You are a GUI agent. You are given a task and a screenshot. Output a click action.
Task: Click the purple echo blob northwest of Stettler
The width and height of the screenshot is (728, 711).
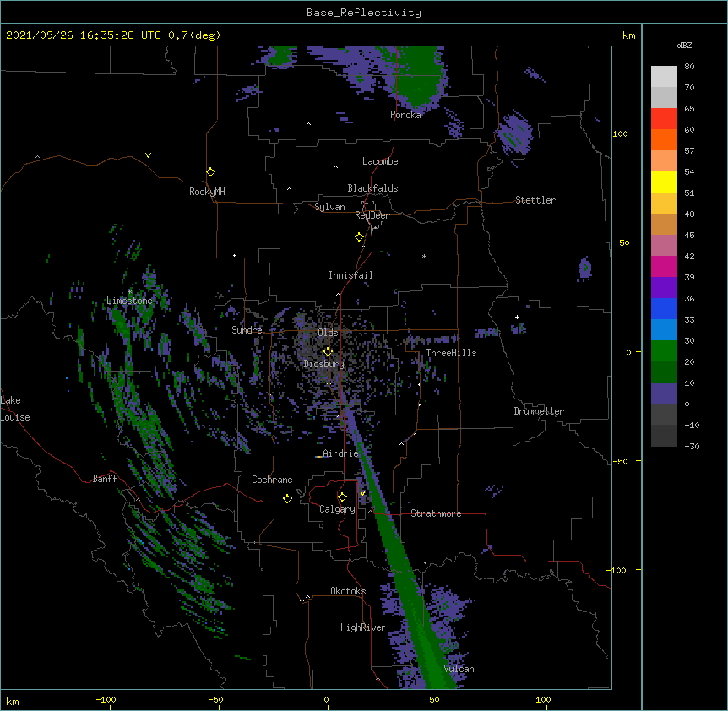pos(515,133)
